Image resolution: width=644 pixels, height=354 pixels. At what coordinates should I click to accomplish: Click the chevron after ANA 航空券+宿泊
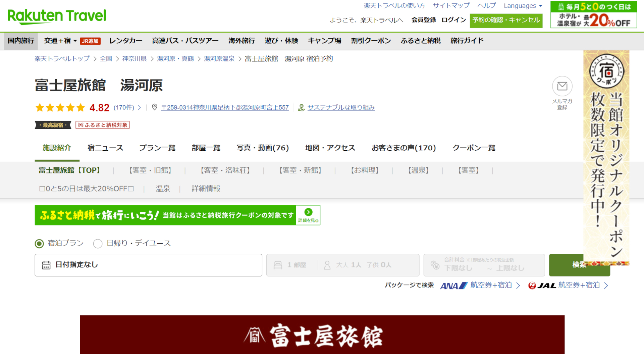[518, 286]
